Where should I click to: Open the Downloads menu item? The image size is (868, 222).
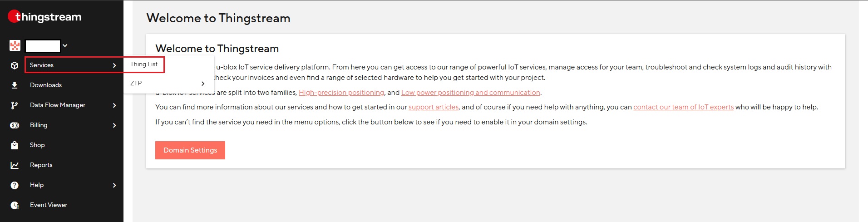pos(46,85)
